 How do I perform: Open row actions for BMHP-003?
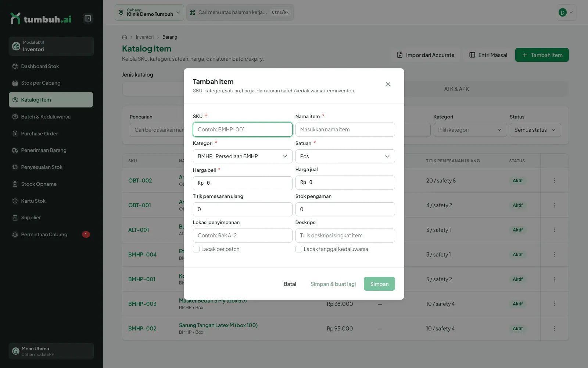tap(555, 304)
